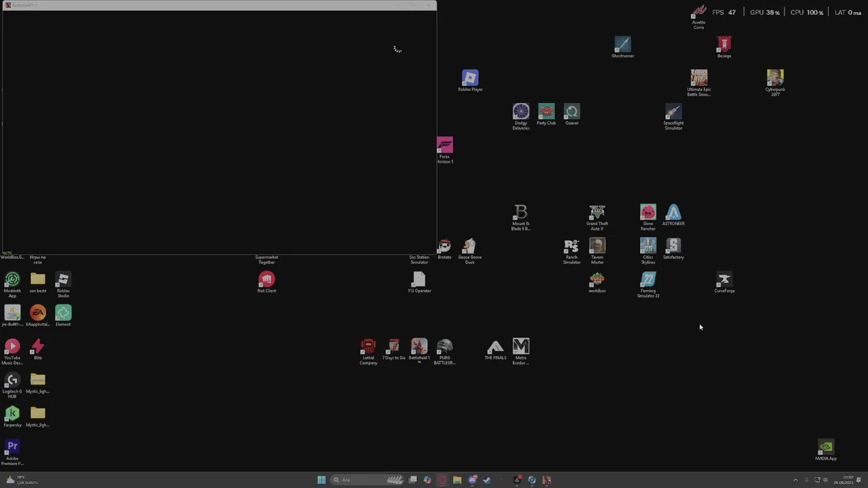The image size is (868, 488).
Task: Launch ASTRONEER from the desktop
Action: (x=673, y=215)
